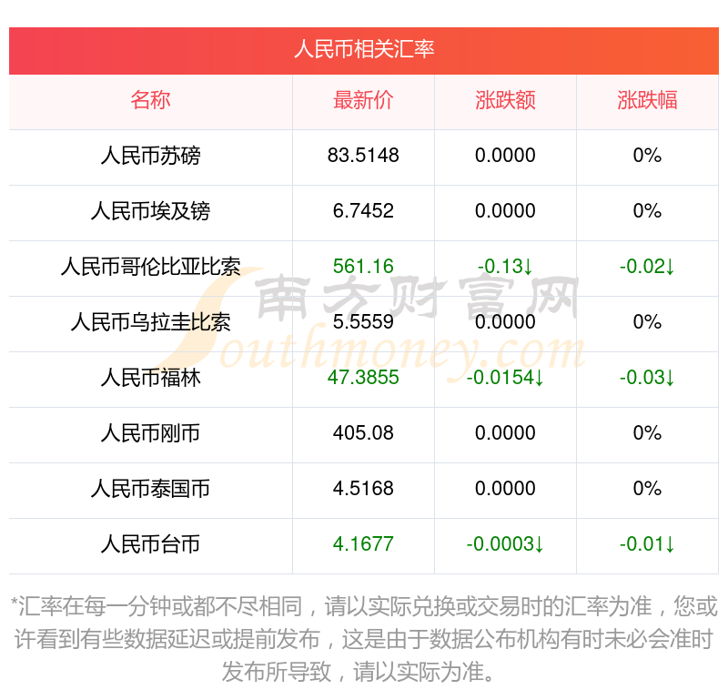Viewport: 728px width, 700px height.
Task: Select the 人民币埃及镑 row name
Action: [x=150, y=211]
